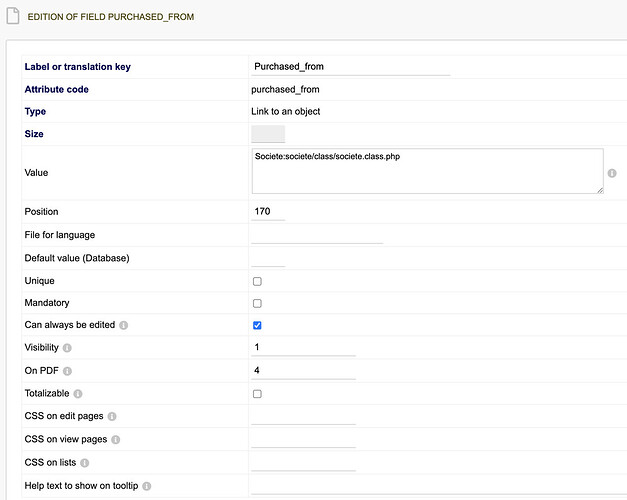Uncheck the Can always be edited checkbox
Viewport: 627px width, 500px height.
tap(257, 325)
